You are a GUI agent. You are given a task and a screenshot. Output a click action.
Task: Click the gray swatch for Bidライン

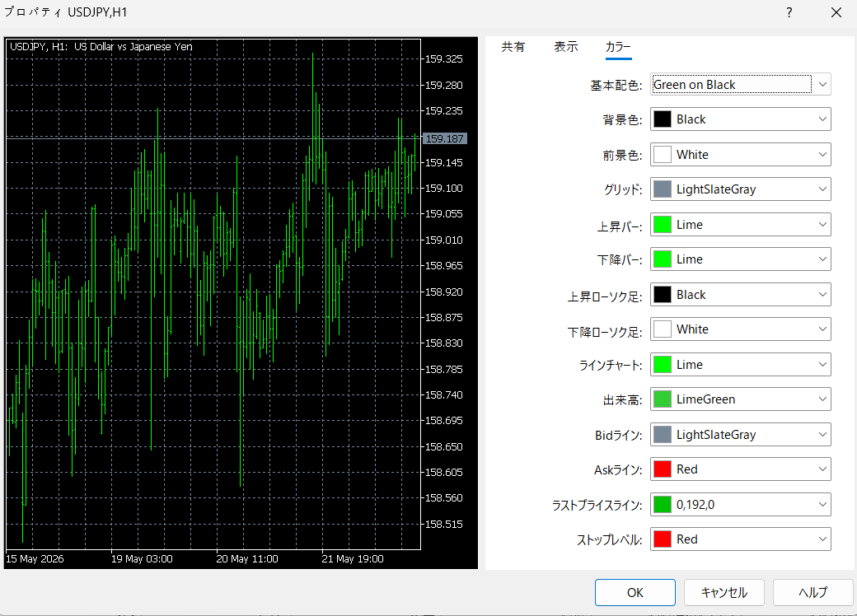pyautogui.click(x=663, y=435)
